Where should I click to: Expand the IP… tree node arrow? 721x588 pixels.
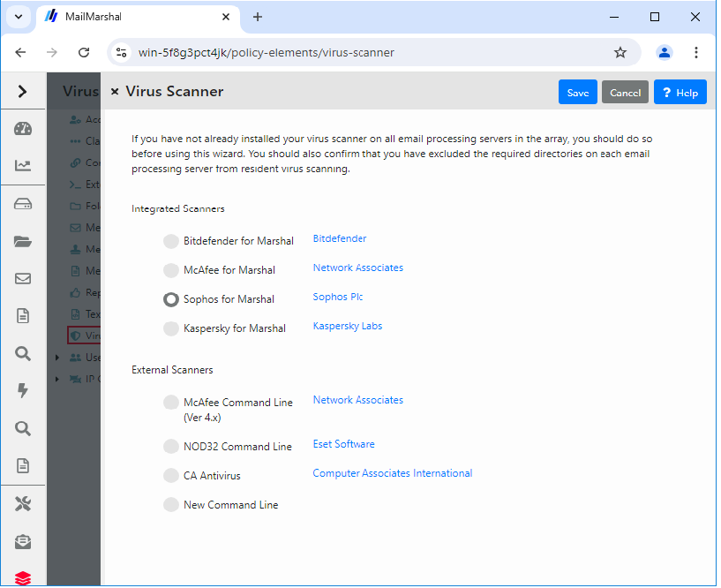(x=57, y=379)
